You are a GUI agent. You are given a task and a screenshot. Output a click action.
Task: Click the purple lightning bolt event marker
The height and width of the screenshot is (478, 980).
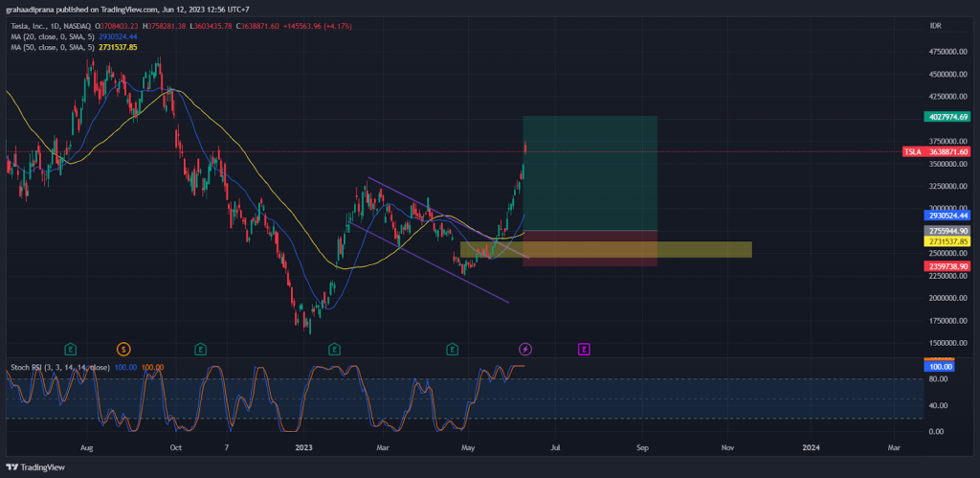(525, 349)
